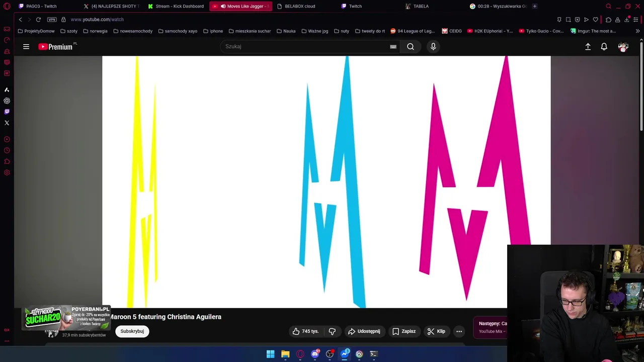This screenshot has height=362, width=644.
Task: Save the video with Zapisz
Action: click(x=404, y=331)
